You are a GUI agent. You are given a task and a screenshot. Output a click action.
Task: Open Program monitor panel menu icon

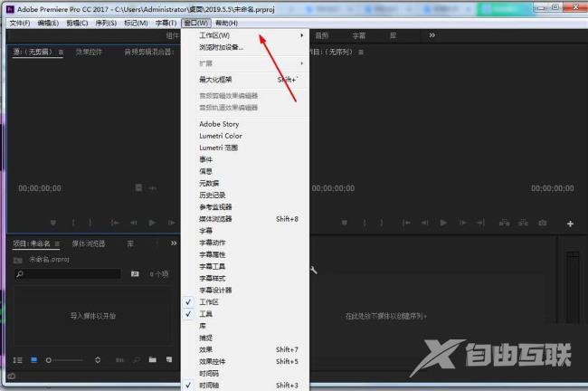[361, 52]
